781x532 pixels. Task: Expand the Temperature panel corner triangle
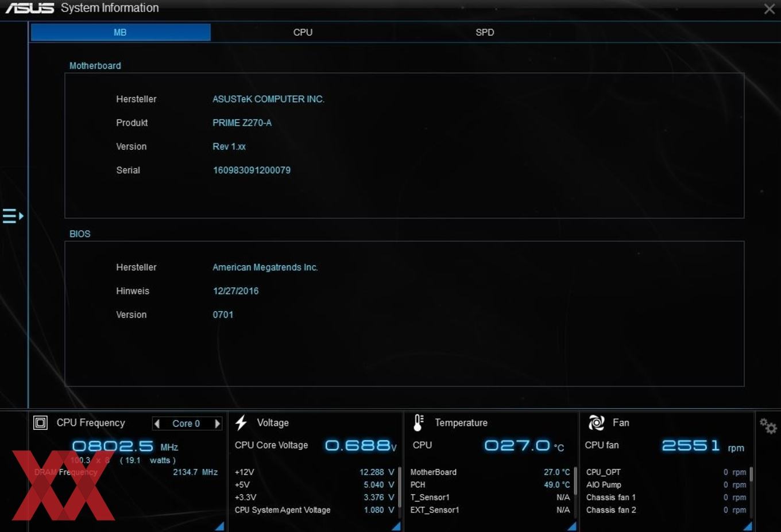tap(572, 526)
